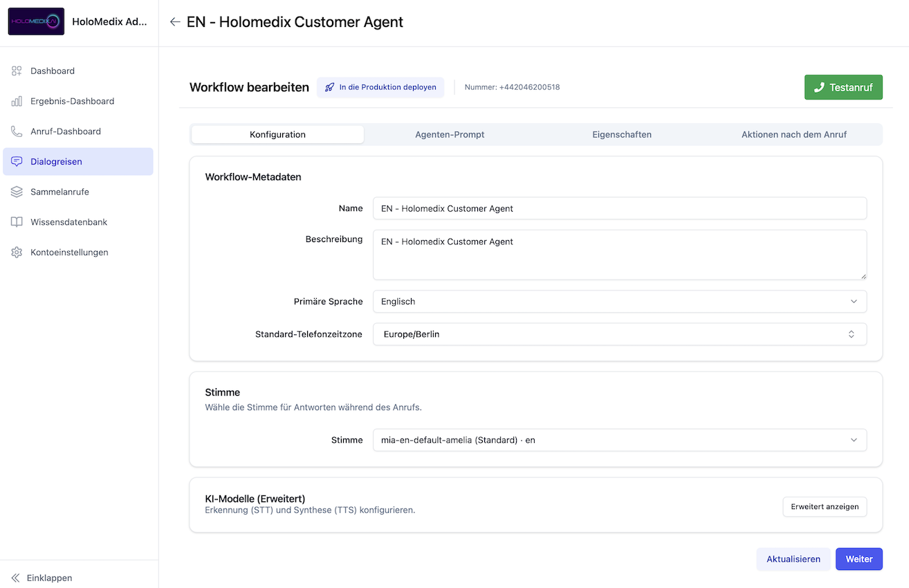
Task: Click the back arrow beside the agent title
Action: [175, 22]
